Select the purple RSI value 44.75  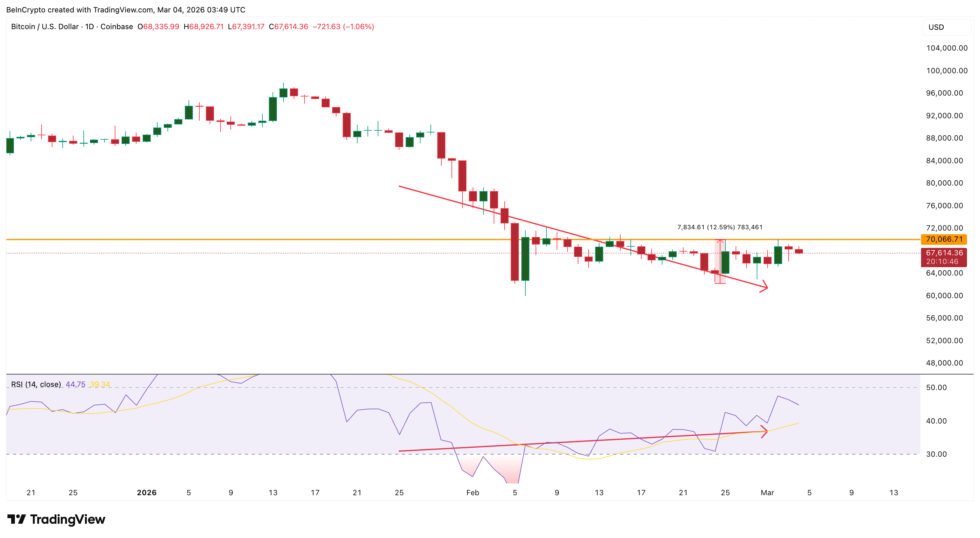point(76,384)
